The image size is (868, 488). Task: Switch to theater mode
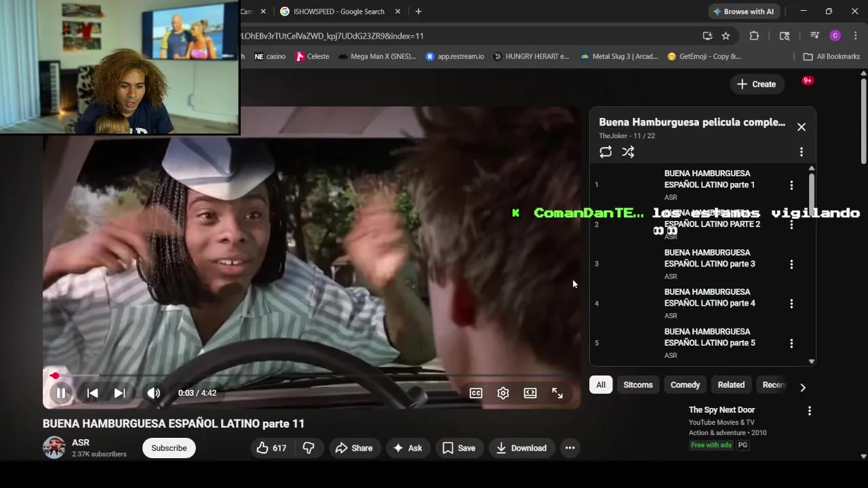[530, 393]
